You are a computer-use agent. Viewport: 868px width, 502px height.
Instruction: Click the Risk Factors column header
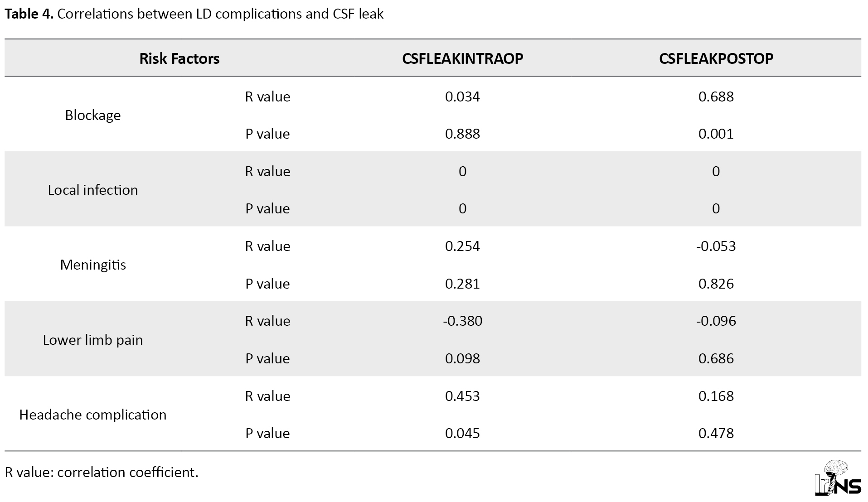click(179, 58)
